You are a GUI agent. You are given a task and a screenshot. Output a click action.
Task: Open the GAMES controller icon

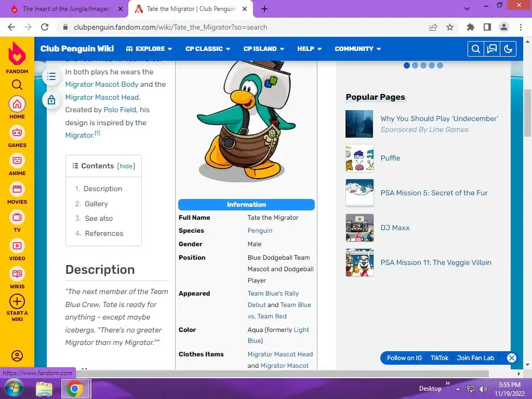tap(17, 132)
